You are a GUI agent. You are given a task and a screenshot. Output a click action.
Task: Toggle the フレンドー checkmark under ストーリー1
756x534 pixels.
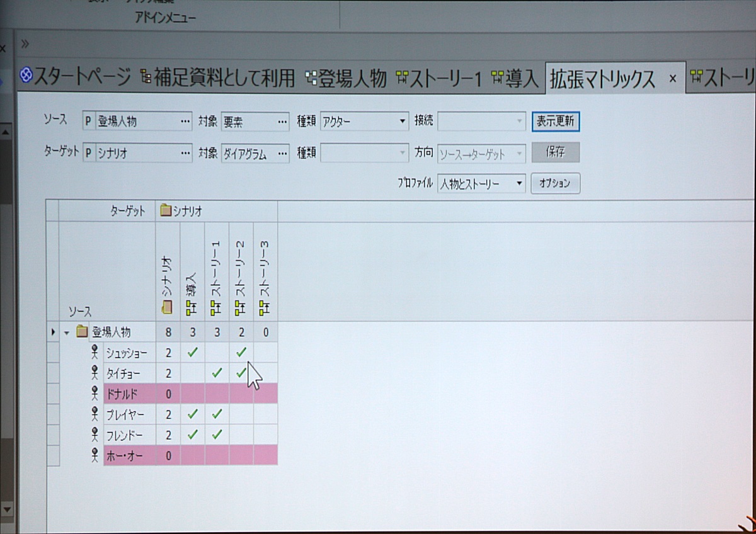point(217,434)
